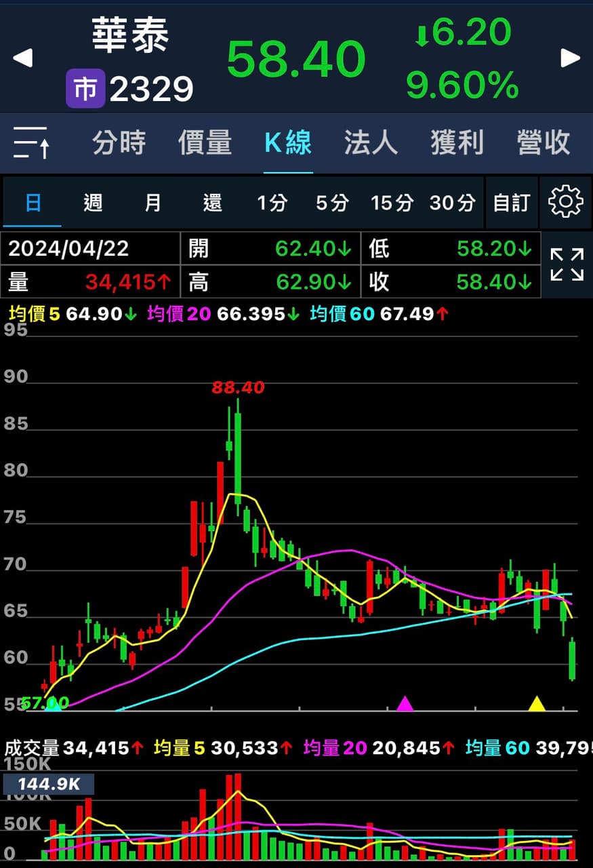Expand chart to fullscreen
Image resolution: width=593 pixels, height=868 pixels.
pyautogui.click(x=567, y=264)
